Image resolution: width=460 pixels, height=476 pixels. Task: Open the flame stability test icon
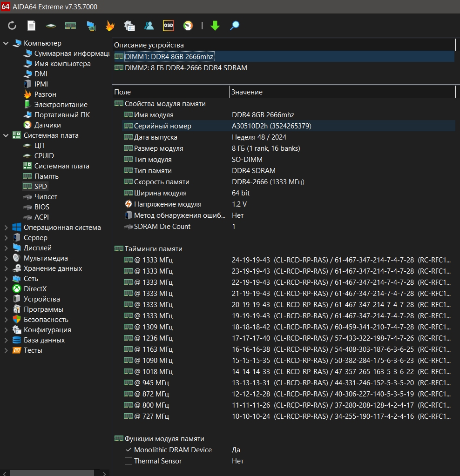click(x=110, y=26)
